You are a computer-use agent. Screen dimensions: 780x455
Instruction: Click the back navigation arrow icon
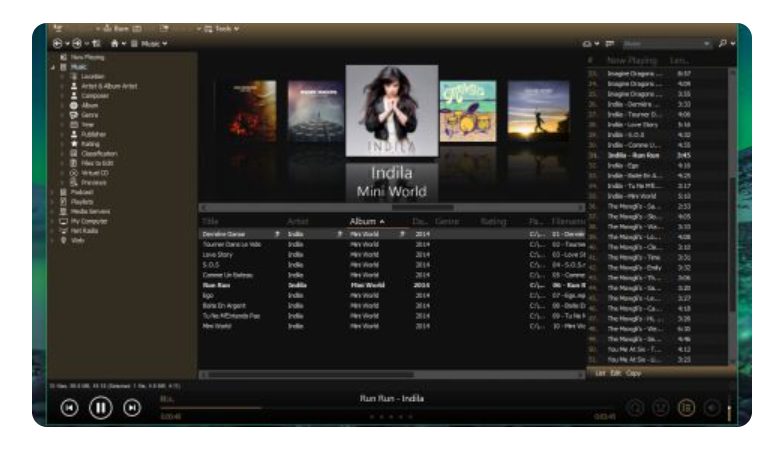tap(57, 44)
